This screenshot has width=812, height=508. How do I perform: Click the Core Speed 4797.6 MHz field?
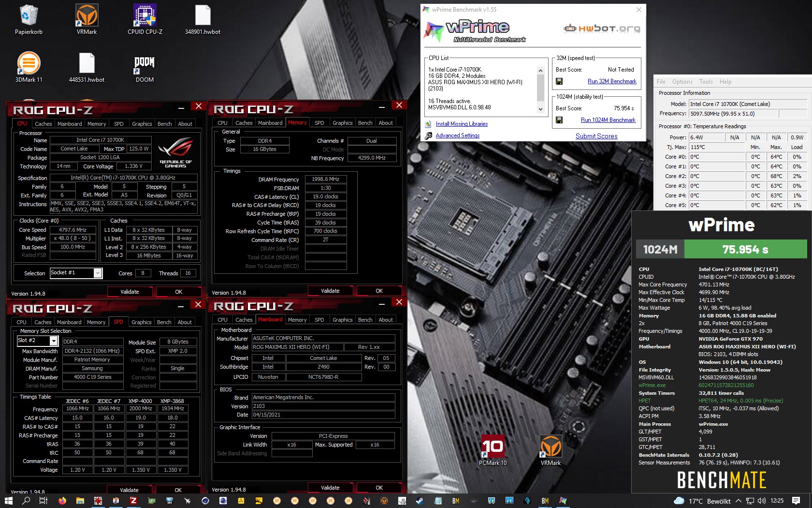(x=72, y=230)
